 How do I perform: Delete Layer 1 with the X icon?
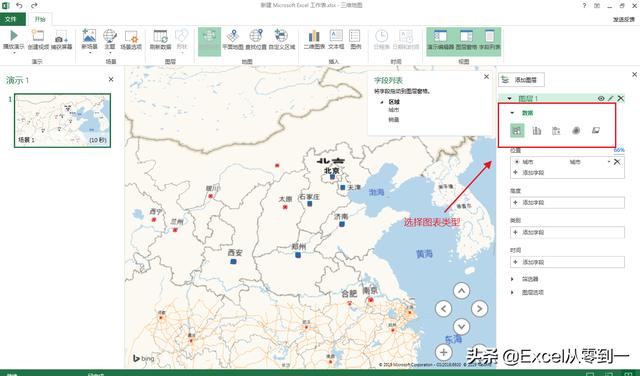(x=620, y=98)
